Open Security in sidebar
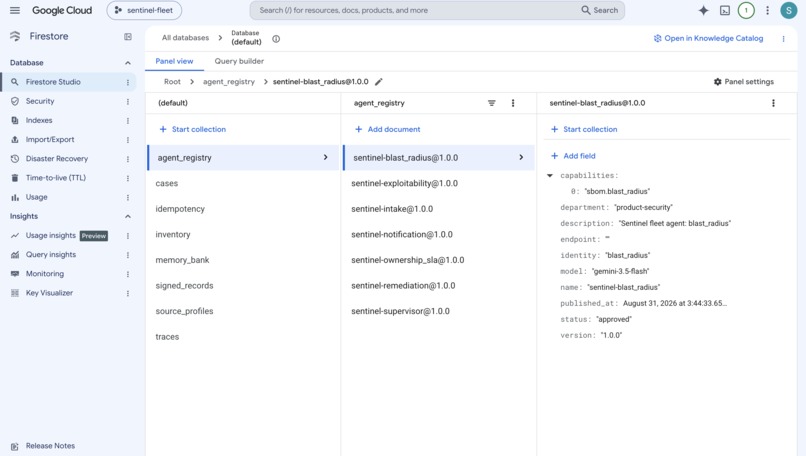The width and height of the screenshot is (806, 456). click(40, 101)
